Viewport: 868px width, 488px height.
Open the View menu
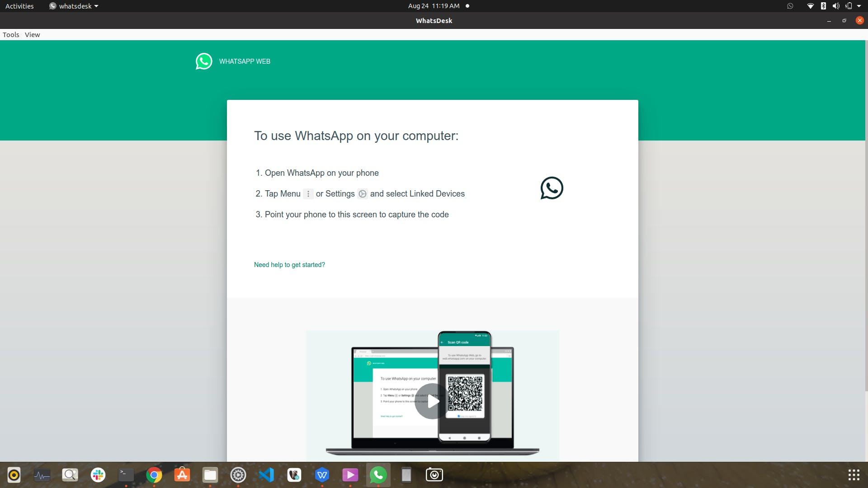tap(32, 34)
